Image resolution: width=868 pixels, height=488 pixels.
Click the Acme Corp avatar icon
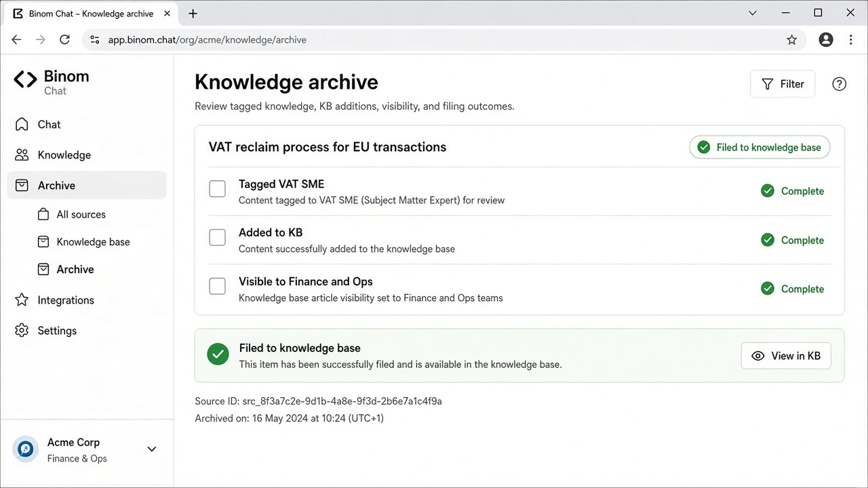click(x=26, y=449)
